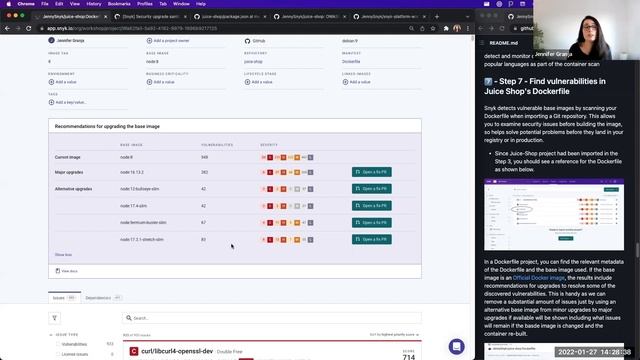Image resolution: width=640 pixels, height=360 pixels.
Task: Open fix PR for node:17.4-slim row
Action: pyautogui.click(x=371, y=206)
